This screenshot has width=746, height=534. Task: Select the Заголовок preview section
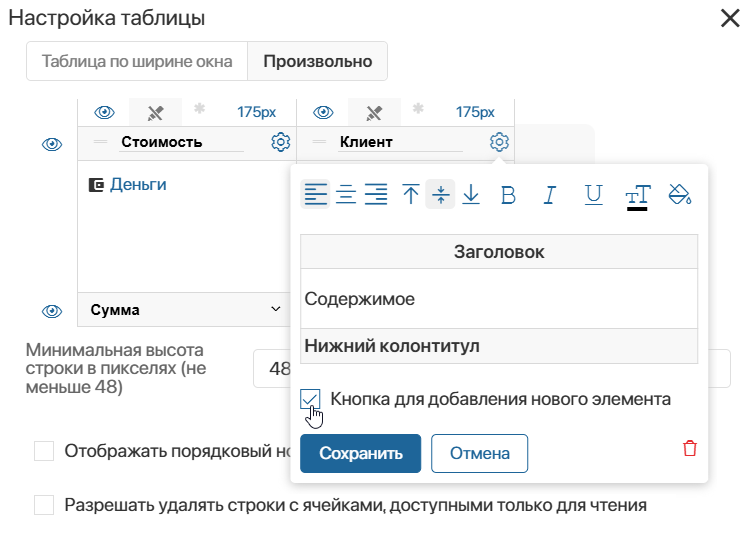(x=499, y=252)
